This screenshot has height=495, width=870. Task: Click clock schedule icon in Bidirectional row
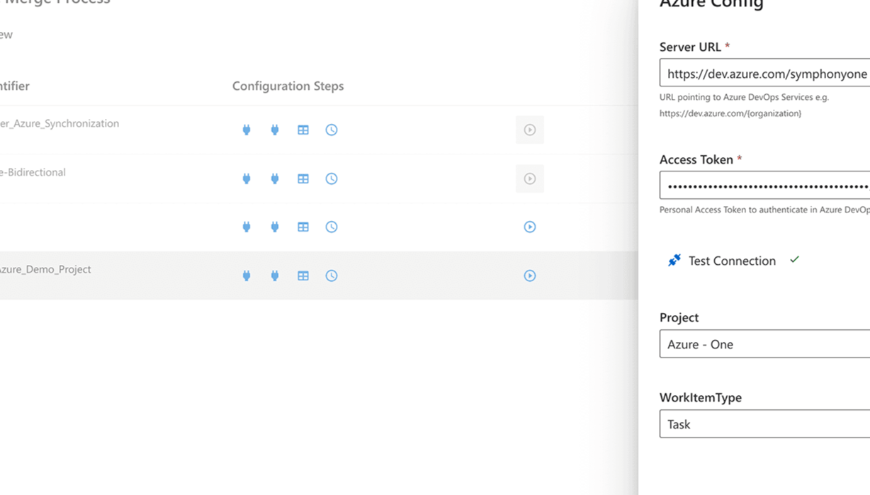(331, 179)
